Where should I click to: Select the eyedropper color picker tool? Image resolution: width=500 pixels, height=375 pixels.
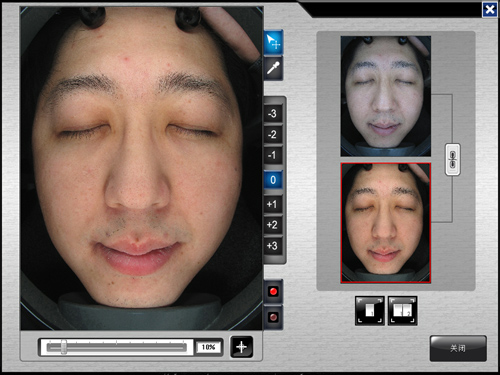tap(273, 68)
